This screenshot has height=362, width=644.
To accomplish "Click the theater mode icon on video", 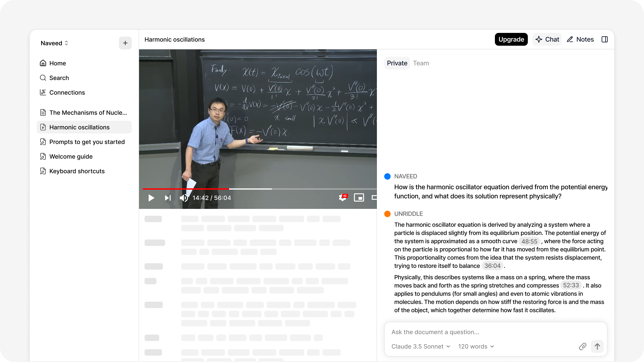I will [374, 198].
